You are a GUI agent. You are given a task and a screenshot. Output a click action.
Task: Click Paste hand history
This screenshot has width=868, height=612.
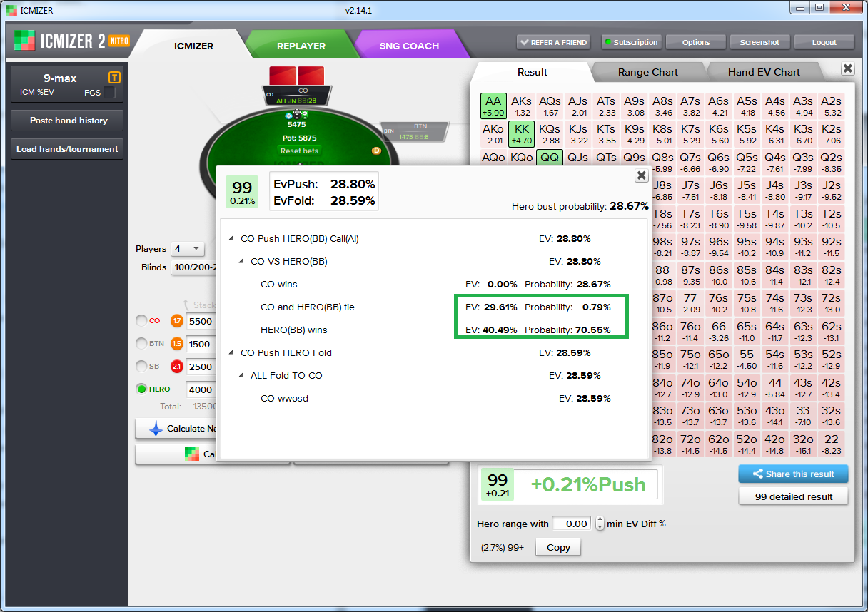coord(69,121)
